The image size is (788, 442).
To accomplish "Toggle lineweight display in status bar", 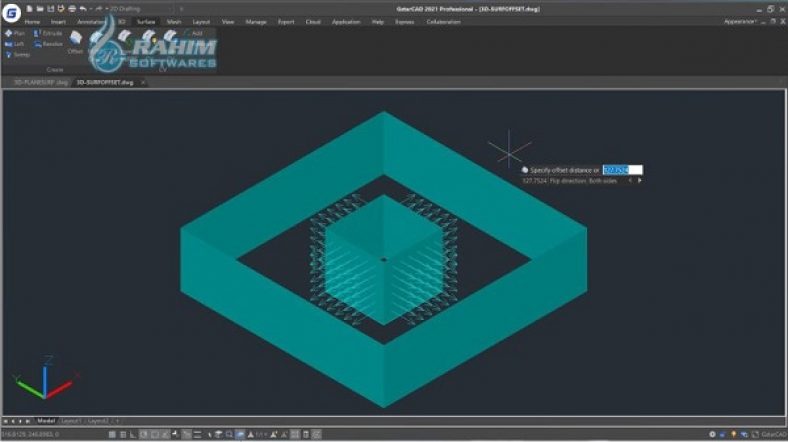I will click(197, 434).
